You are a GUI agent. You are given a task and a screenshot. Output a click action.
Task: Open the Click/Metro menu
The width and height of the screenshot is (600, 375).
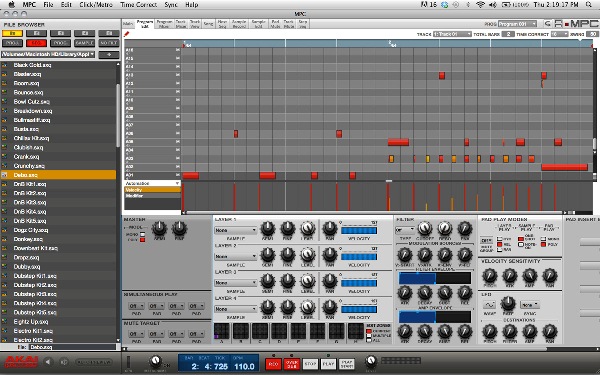[96, 5]
